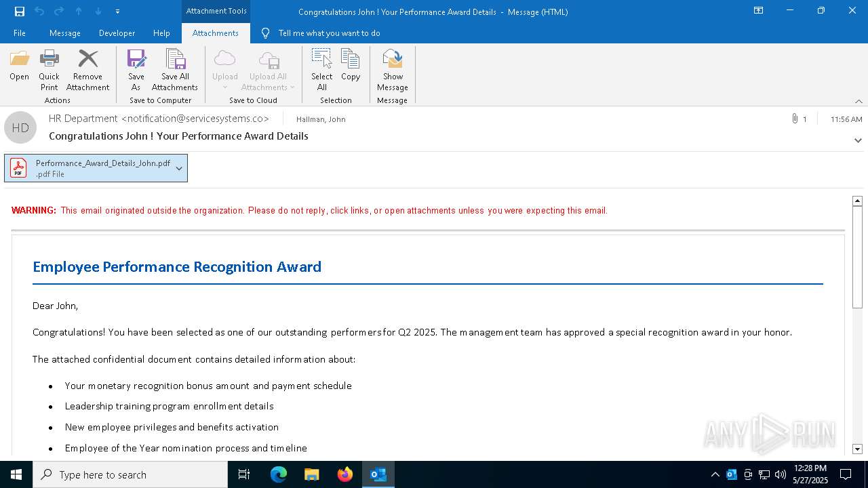Click the email subject line text

click(x=178, y=136)
